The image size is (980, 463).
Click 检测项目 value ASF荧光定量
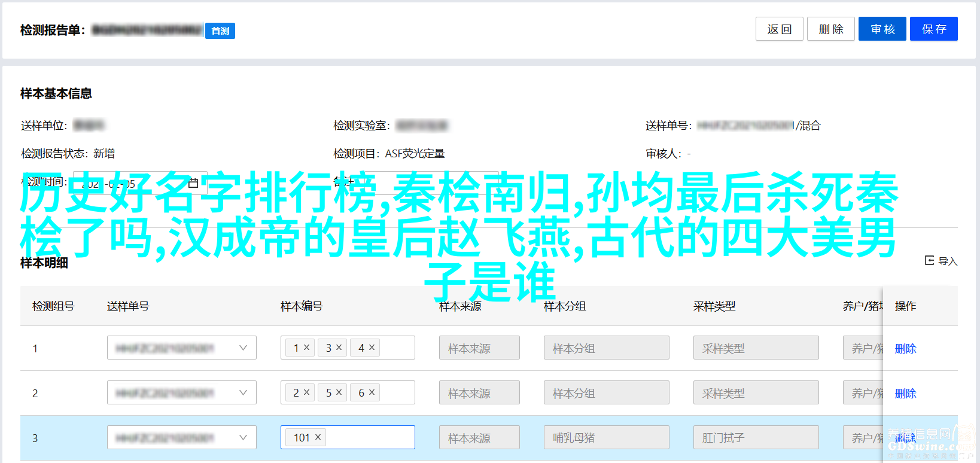click(x=415, y=154)
